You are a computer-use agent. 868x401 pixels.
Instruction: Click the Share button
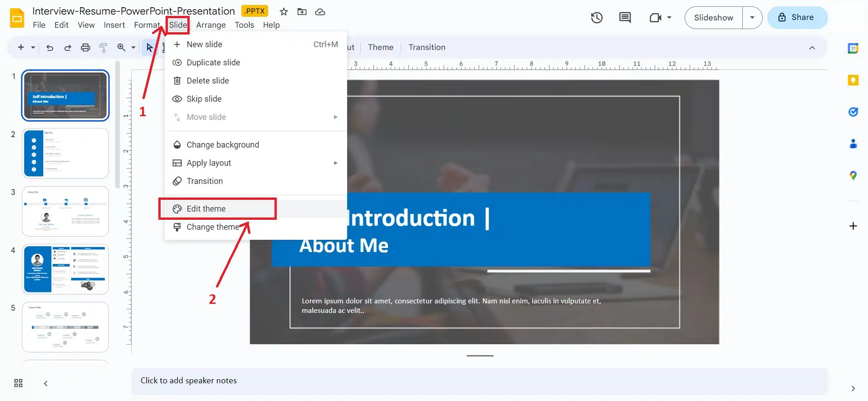coord(797,18)
